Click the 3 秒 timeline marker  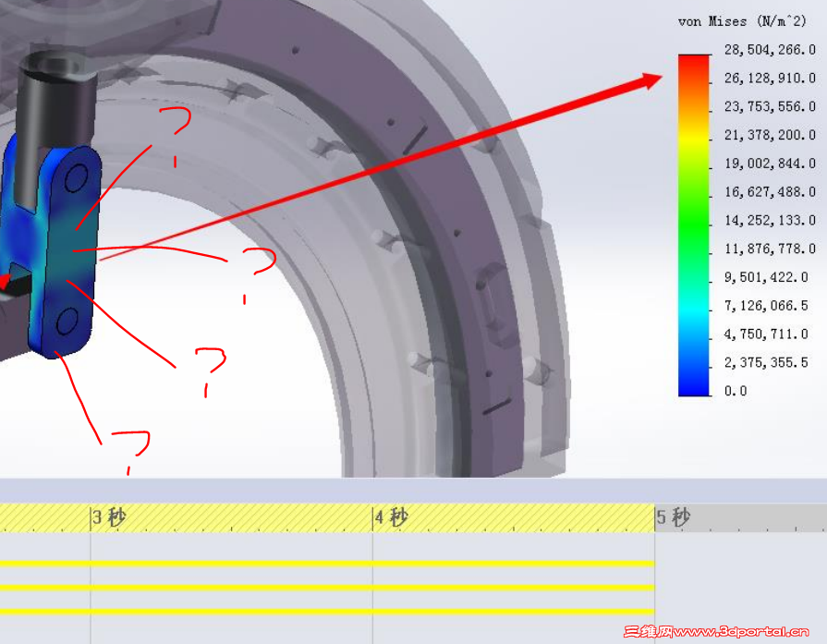tap(109, 517)
